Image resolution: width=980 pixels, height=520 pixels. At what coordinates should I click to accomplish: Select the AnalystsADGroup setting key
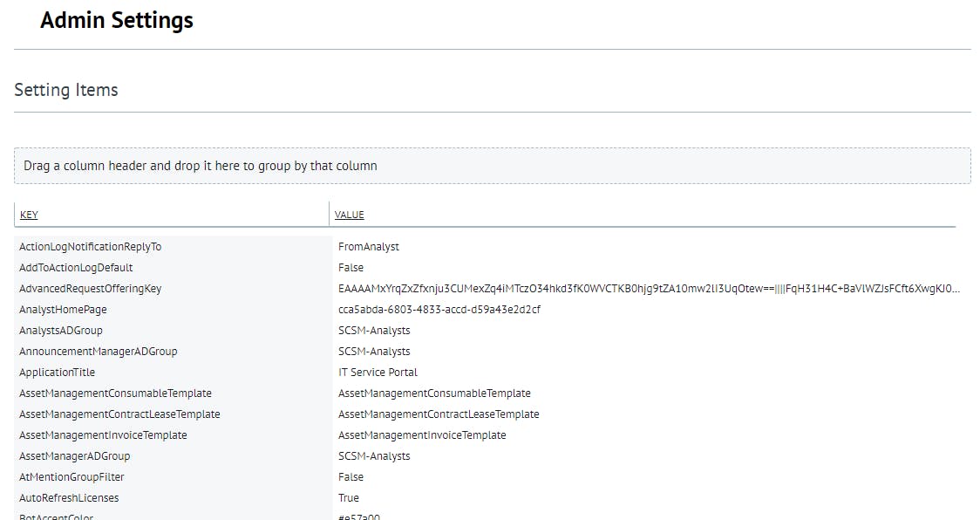[x=61, y=331]
